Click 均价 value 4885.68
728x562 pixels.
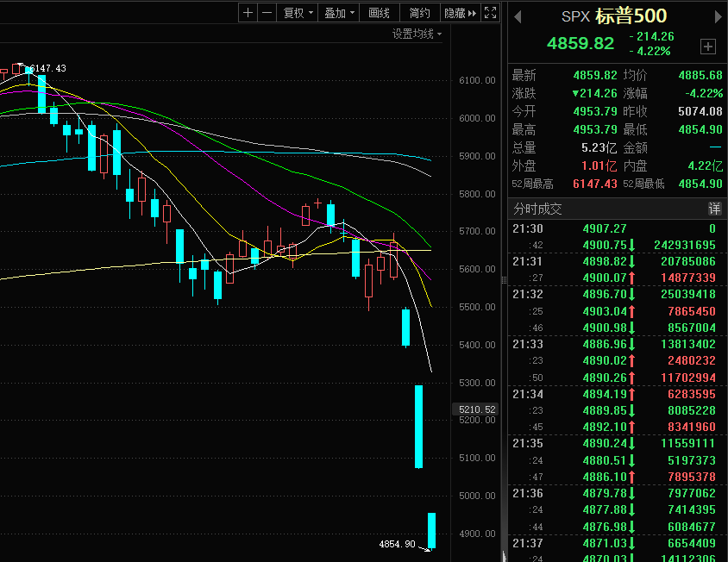(700, 75)
